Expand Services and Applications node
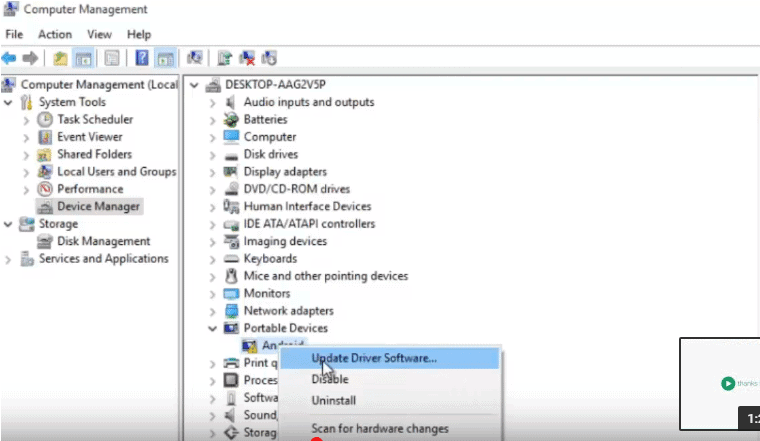This screenshot has height=441, width=760. (x=8, y=259)
